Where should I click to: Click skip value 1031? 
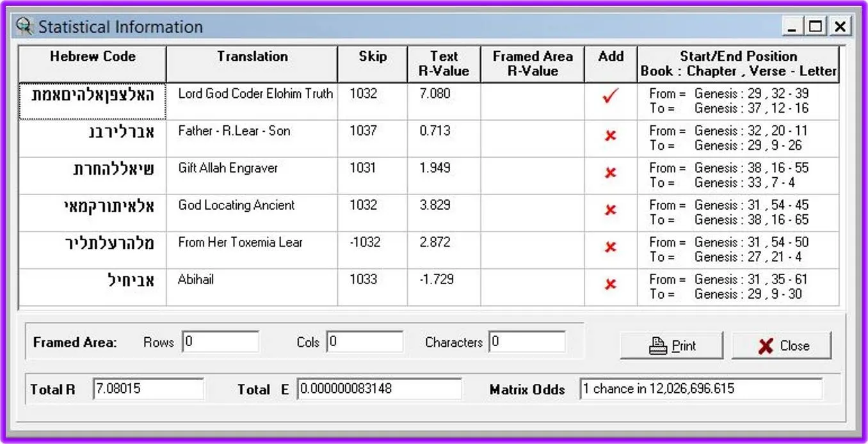coord(364,168)
